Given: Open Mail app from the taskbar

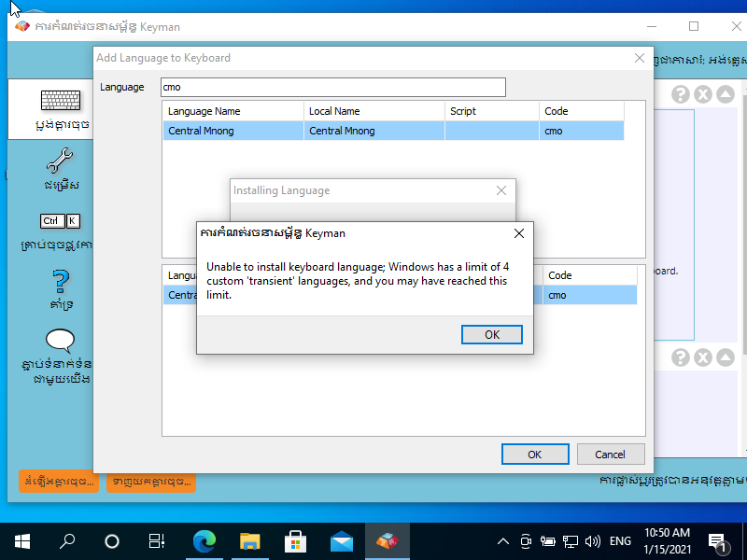Looking at the screenshot, I should coord(342,541).
